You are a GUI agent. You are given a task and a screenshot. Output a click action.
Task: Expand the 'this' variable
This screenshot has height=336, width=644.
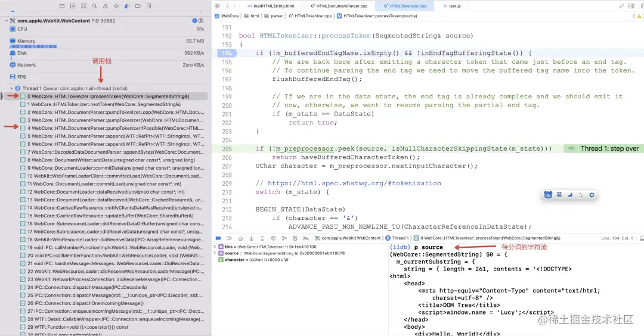coord(215,247)
